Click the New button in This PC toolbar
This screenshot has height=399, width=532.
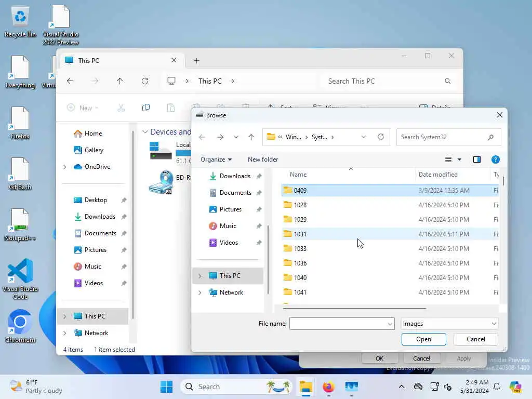pos(83,108)
